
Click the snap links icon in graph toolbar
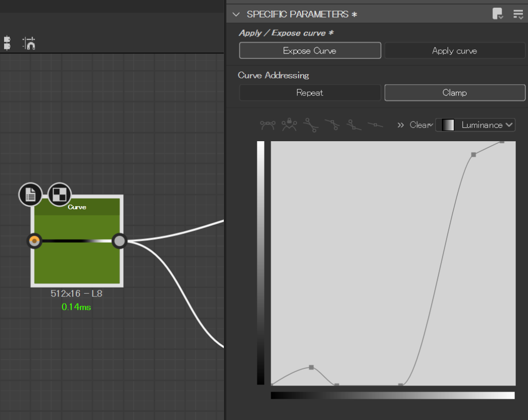point(29,43)
